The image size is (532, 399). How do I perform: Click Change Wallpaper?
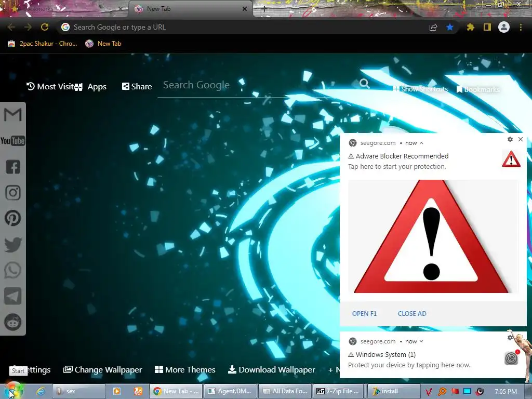(102, 370)
